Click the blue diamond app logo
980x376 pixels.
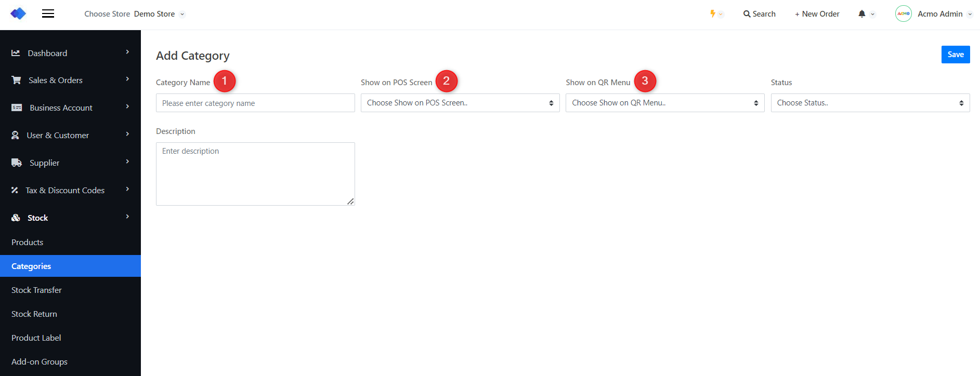[18, 14]
